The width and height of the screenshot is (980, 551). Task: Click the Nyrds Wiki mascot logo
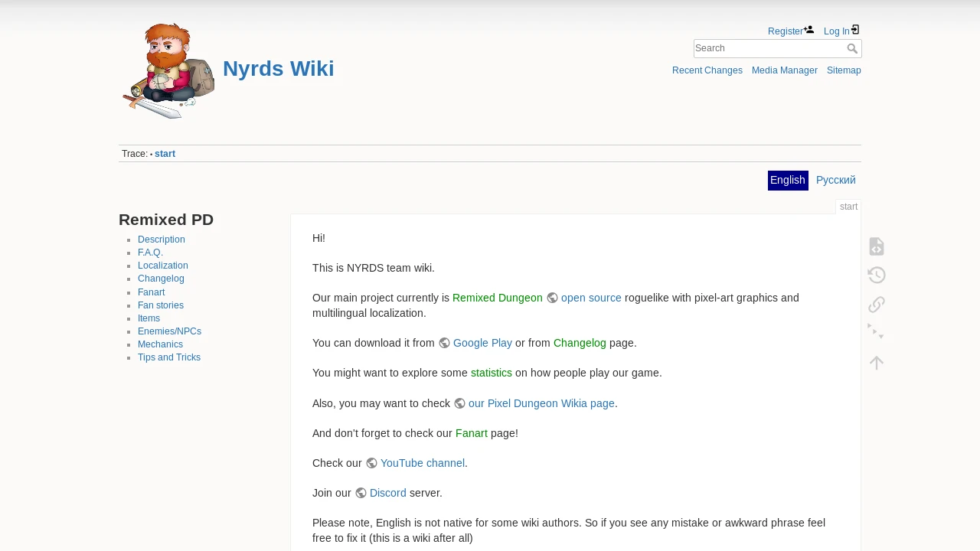[168, 70]
